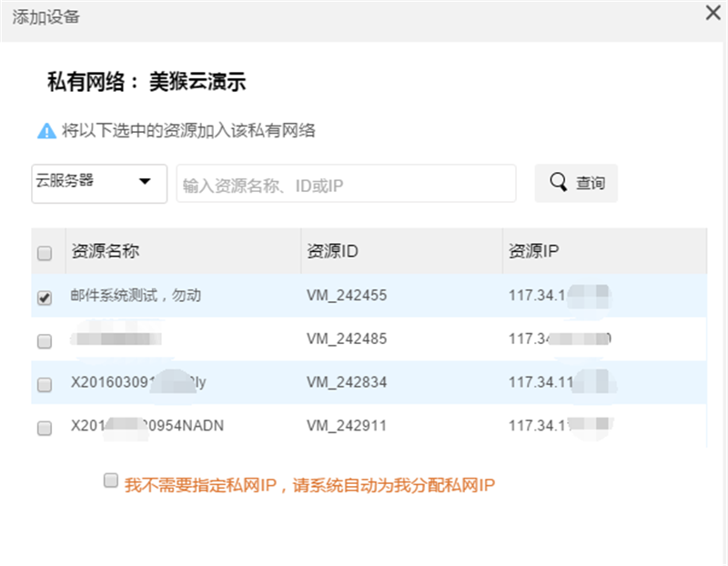The height and width of the screenshot is (566, 728).
Task: Click the VM_242455 resource ID cell
Action: pyautogui.click(x=347, y=296)
